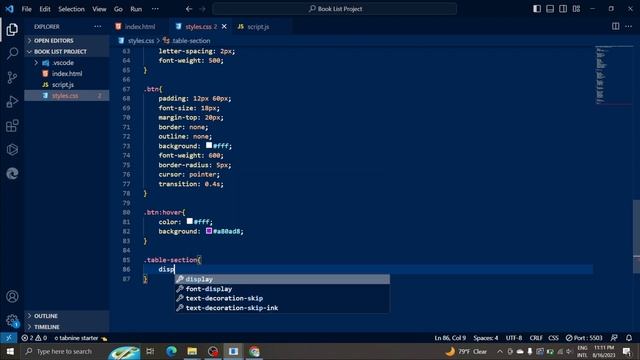The image size is (640, 360).
Task: Click the Windows Start button
Action: pos(10,351)
